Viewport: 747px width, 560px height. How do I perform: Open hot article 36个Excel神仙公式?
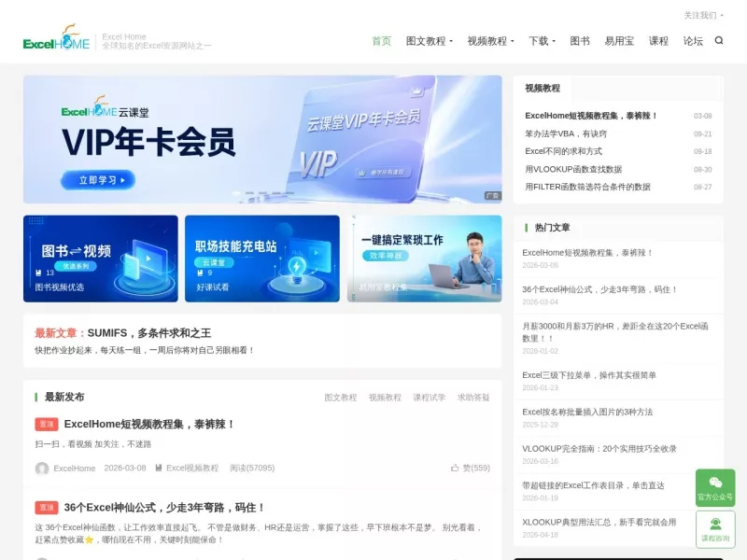point(599,289)
